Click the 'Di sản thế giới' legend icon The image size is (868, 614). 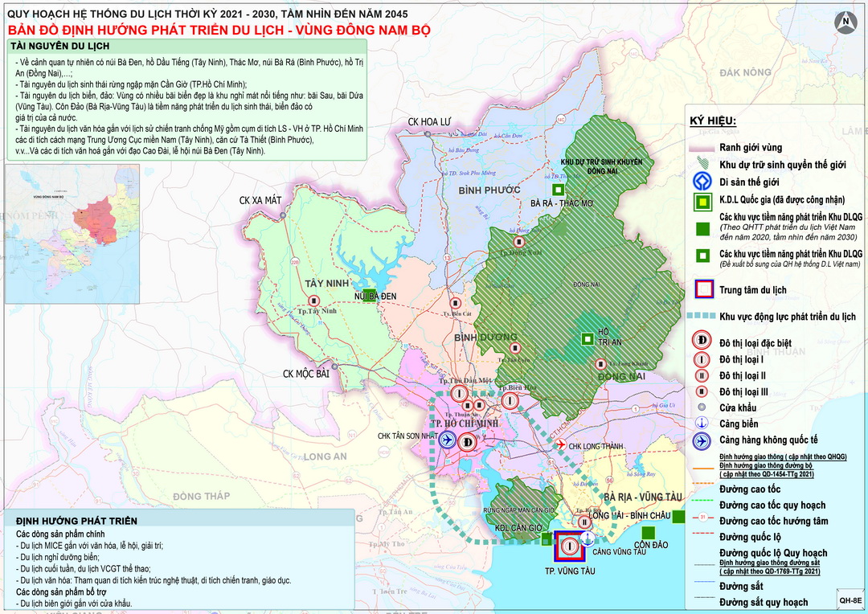coord(701,182)
